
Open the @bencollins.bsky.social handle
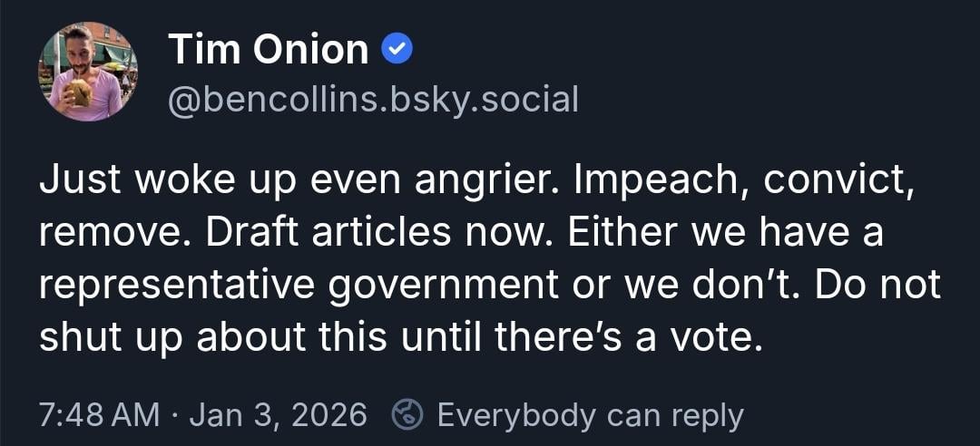(373, 99)
